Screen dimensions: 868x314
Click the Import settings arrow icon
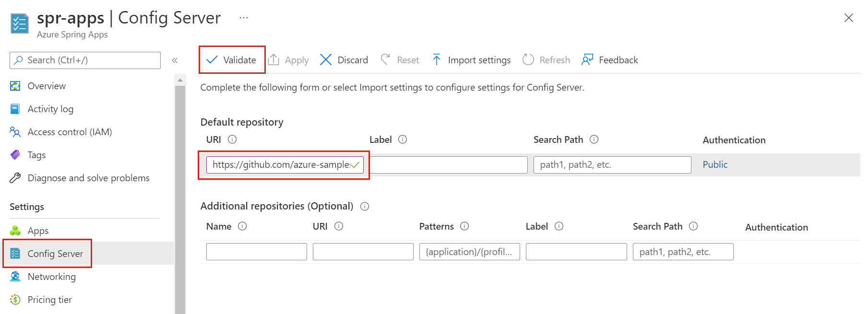tap(436, 60)
